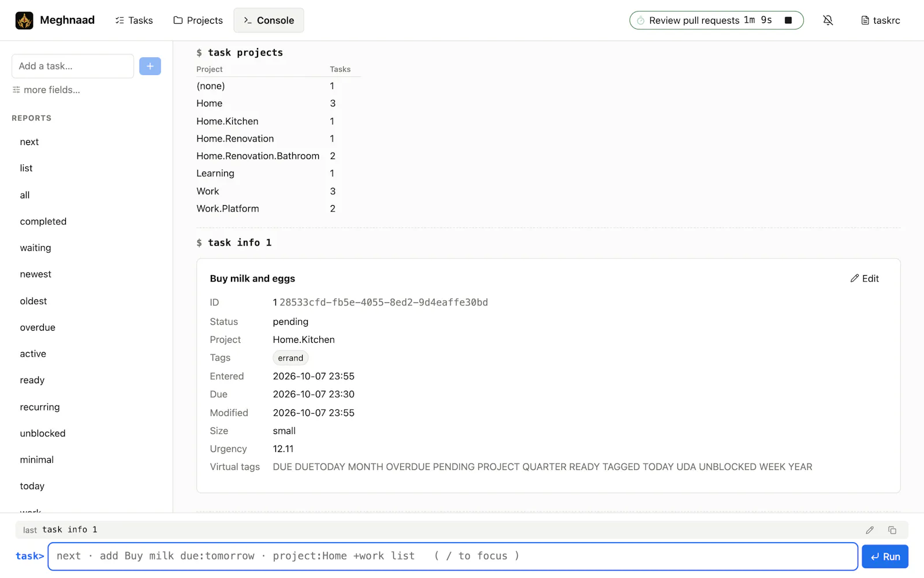Expand the more fields option
Image resolution: width=924 pixels, height=578 pixels.
pyautogui.click(x=46, y=90)
